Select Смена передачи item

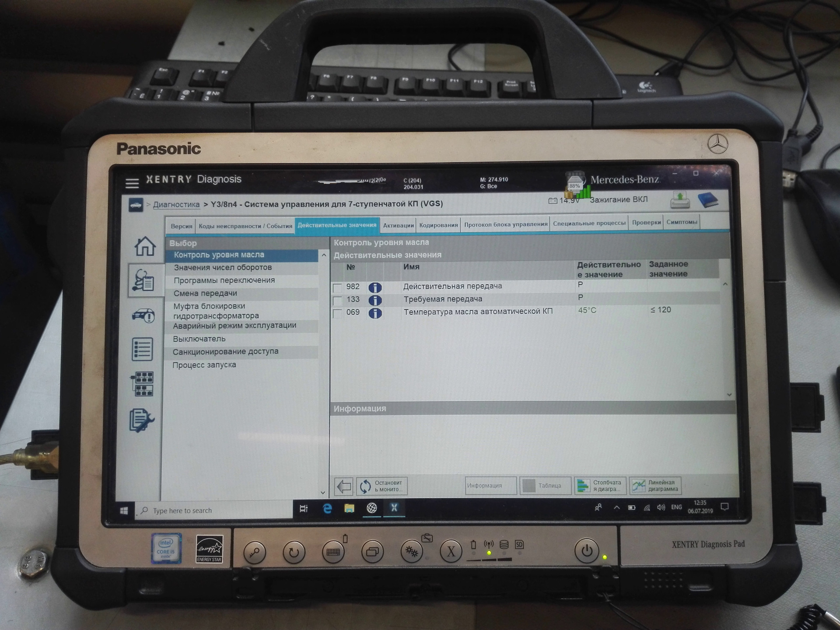click(242, 294)
